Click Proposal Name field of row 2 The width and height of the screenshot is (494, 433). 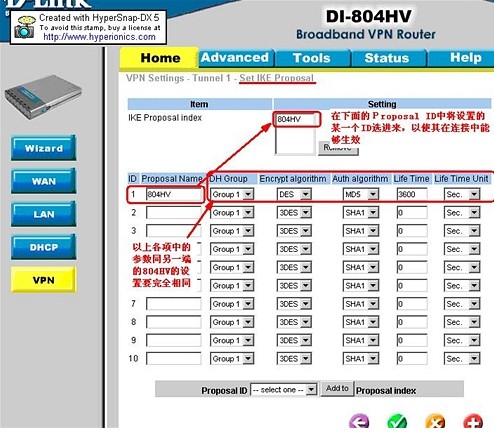point(174,213)
